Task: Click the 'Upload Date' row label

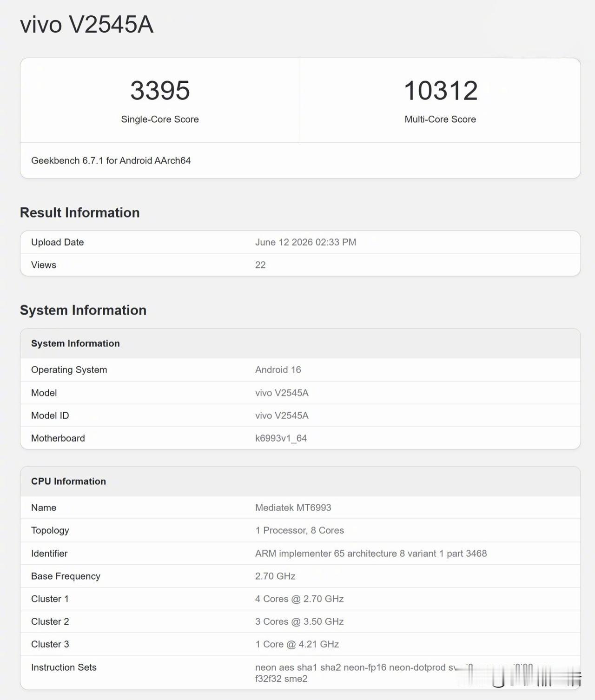Action: [x=57, y=242]
